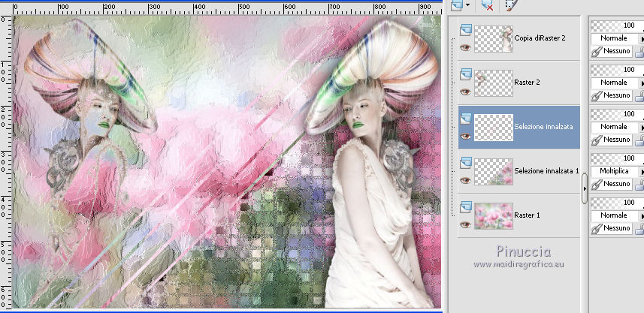
Task: Open the Moltiplica blend mode dropdown
Action: 614,171
